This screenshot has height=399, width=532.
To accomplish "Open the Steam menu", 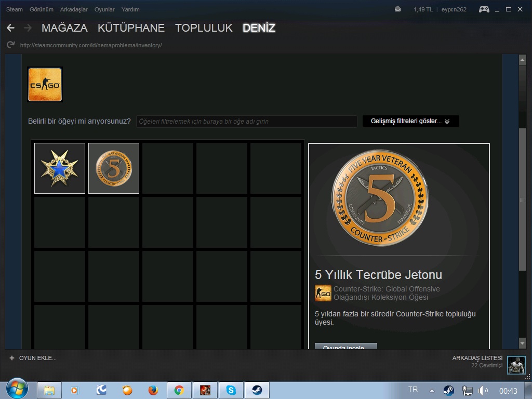I will (x=14, y=9).
